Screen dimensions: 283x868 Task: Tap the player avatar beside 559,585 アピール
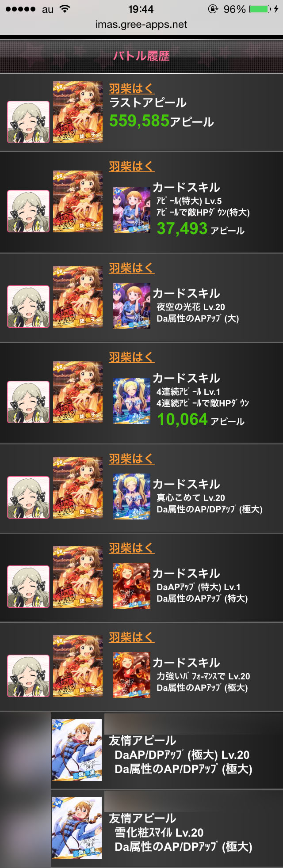[x=28, y=122]
